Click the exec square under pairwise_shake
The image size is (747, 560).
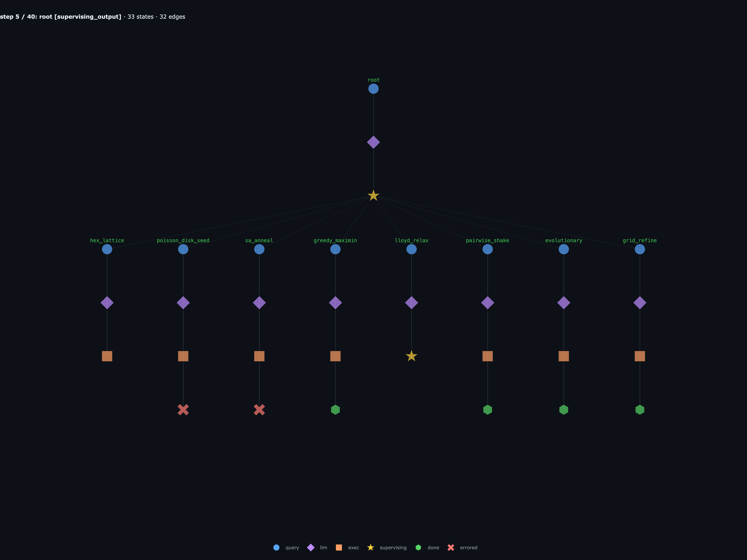488,356
